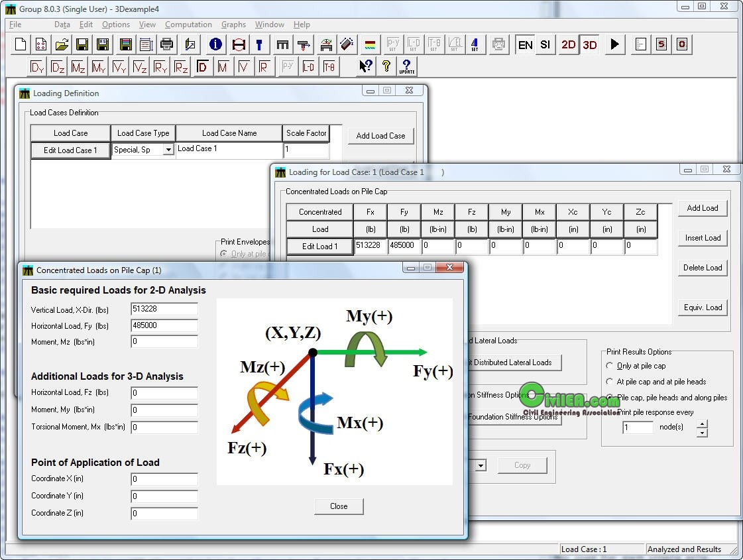Click the Dz deflection graph icon
The height and width of the screenshot is (560, 743).
[x=58, y=68]
